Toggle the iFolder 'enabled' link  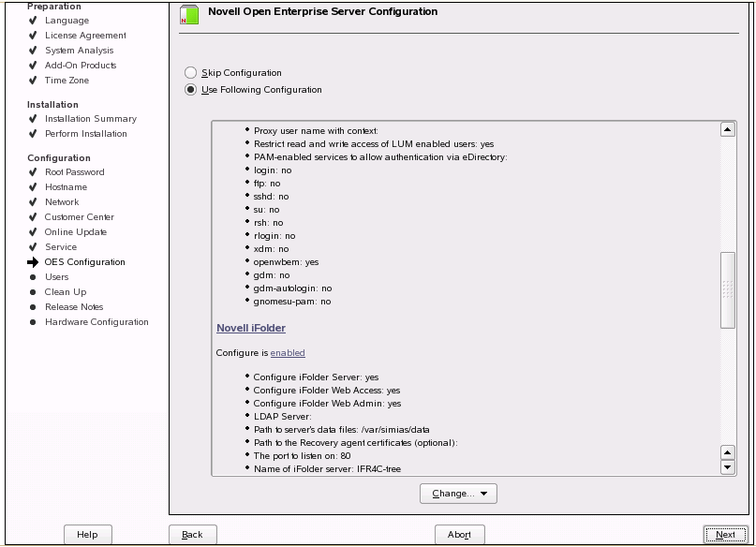288,353
